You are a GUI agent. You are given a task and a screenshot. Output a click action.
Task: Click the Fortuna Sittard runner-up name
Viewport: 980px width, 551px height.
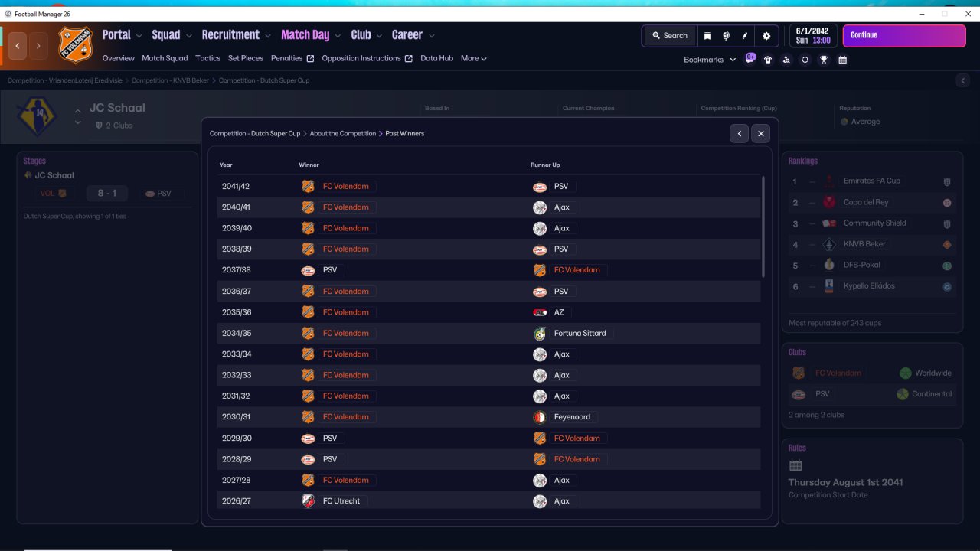[580, 334]
